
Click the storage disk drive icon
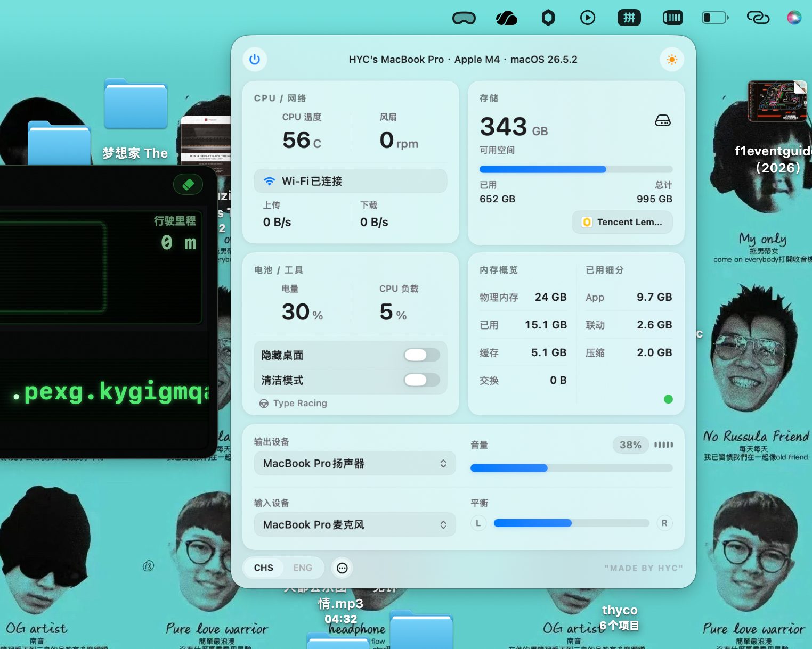[x=663, y=121]
